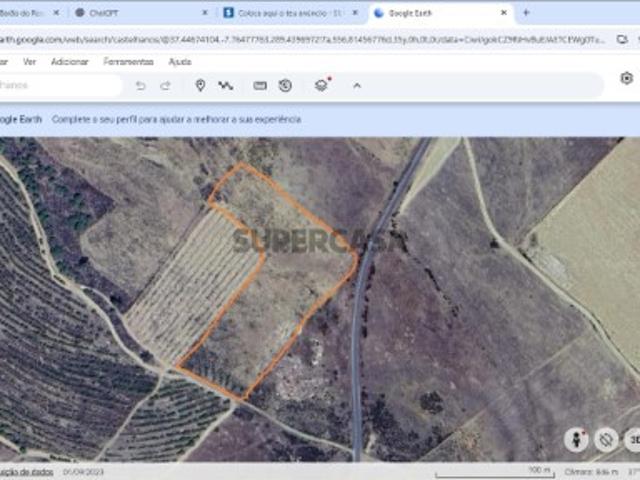Viewport: 640px width, 480px height.
Task: Toggle the 3D view button
Action: pyautogui.click(x=633, y=440)
